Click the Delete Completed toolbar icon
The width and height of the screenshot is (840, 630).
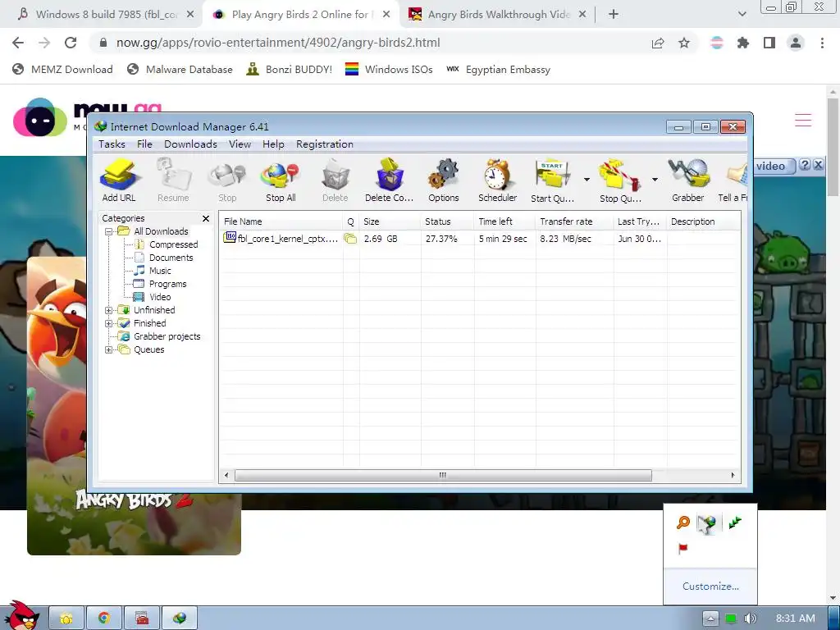pyautogui.click(x=390, y=180)
